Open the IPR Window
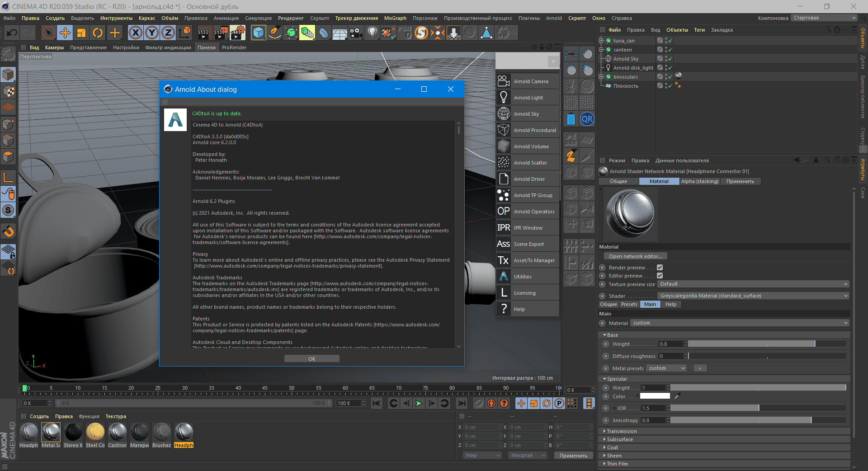This screenshot has height=471, width=868. point(528,228)
